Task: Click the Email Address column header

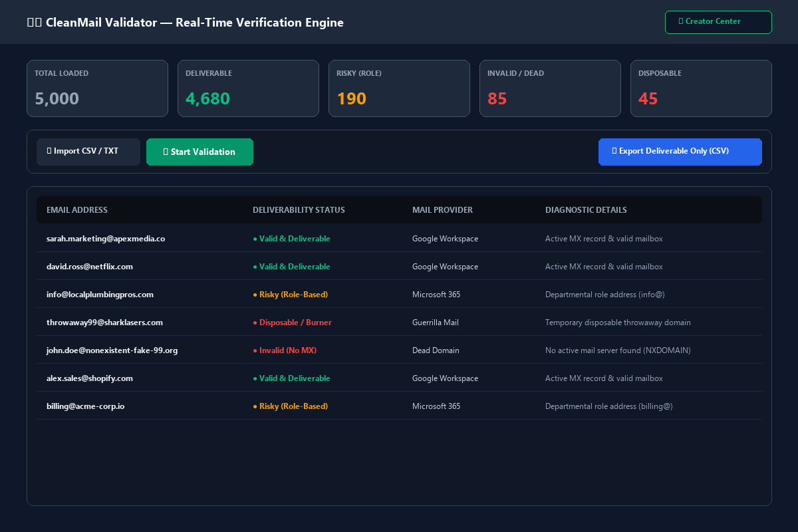Action: click(77, 210)
